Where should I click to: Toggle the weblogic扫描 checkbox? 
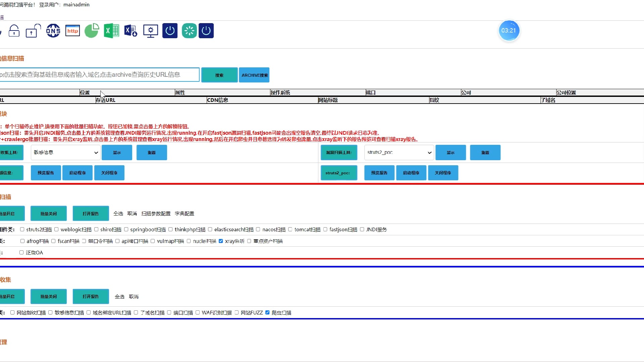56,230
